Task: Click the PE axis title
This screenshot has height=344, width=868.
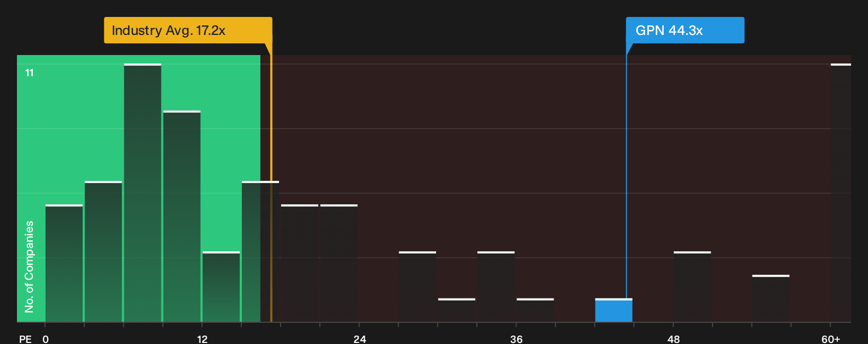Action: click(25, 339)
